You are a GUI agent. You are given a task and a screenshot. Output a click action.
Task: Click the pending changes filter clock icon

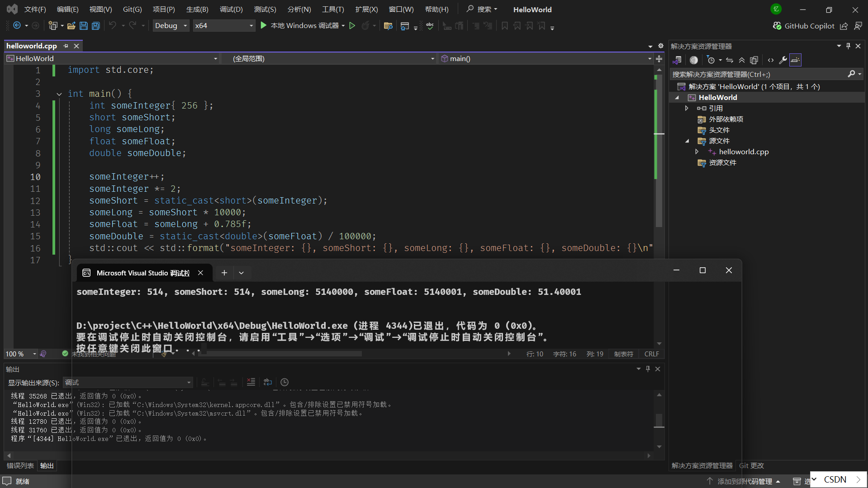(x=711, y=60)
